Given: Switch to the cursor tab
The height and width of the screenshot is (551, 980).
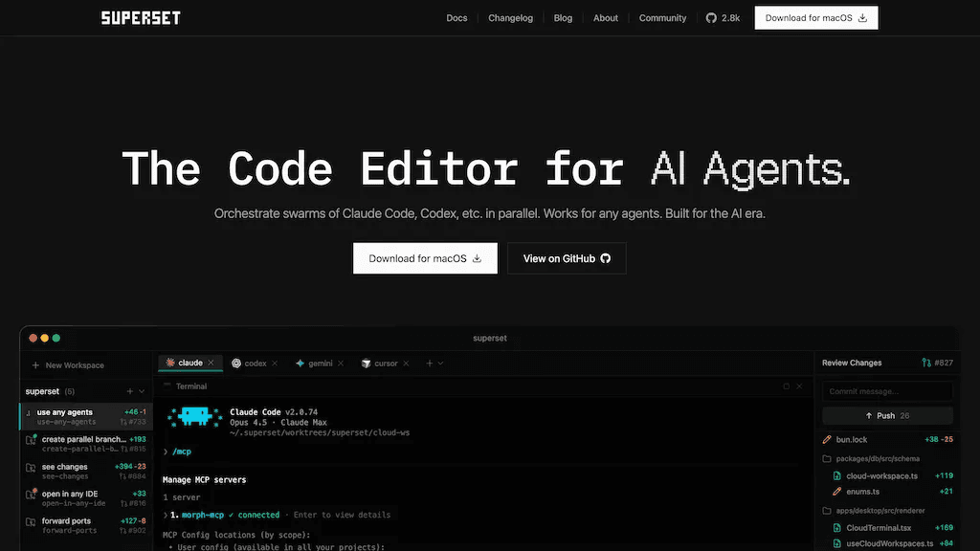Looking at the screenshot, I should [386, 363].
